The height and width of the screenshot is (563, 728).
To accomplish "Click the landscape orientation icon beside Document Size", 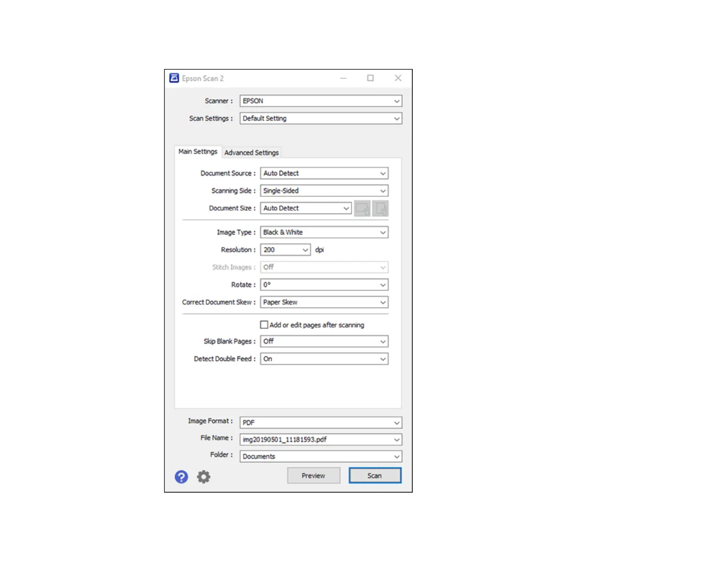I will pos(362,208).
